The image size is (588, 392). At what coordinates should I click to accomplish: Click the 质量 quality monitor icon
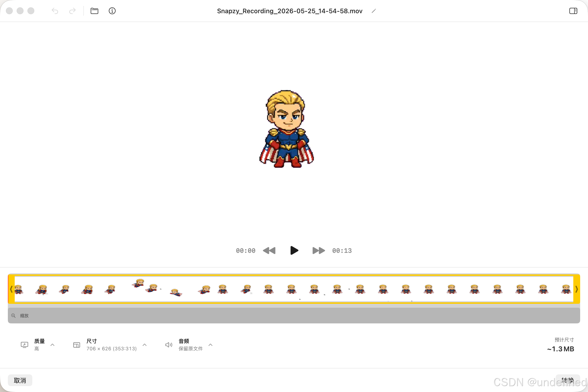pos(24,345)
